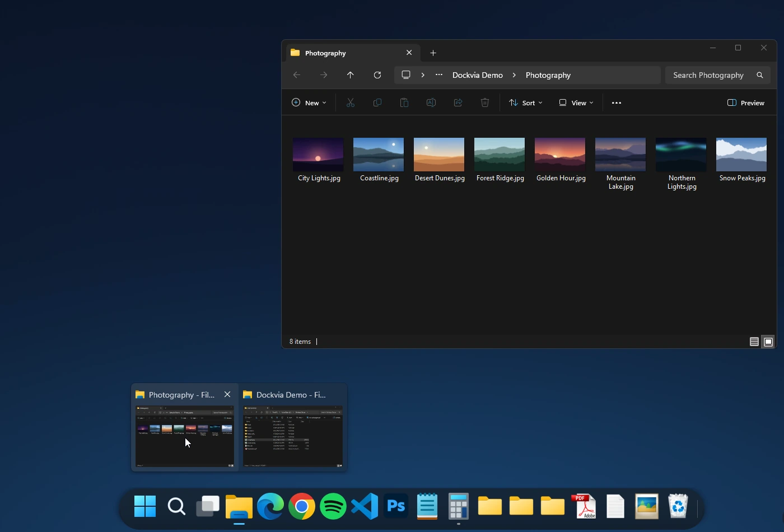Select Snow Peaks.jpg image
The image size is (784, 532).
click(x=741, y=155)
